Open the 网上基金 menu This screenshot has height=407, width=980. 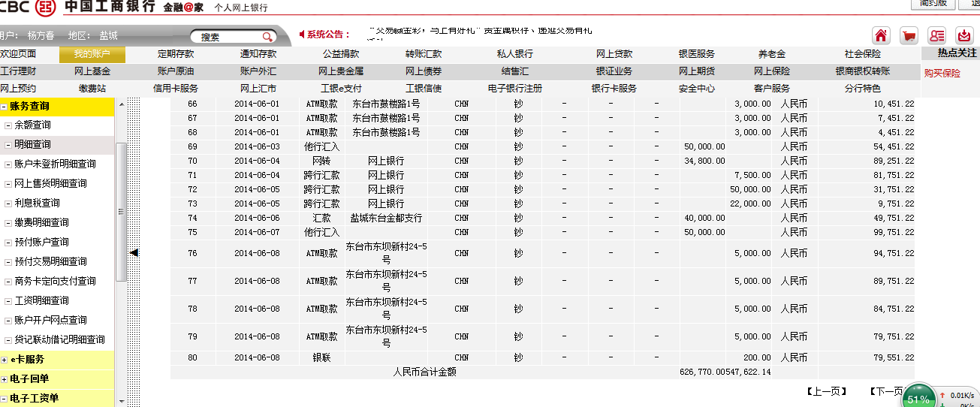(92, 71)
